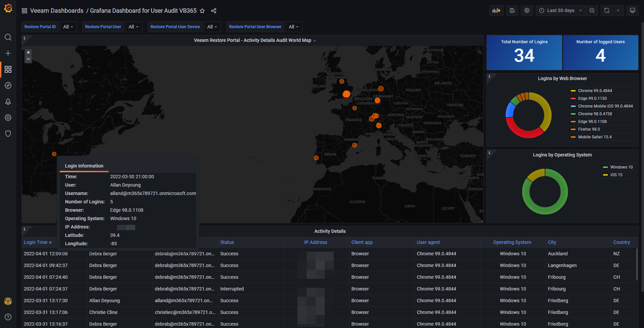Click the Activity Details panel info icon
This screenshot has width=644, height=328.
tap(24, 229)
